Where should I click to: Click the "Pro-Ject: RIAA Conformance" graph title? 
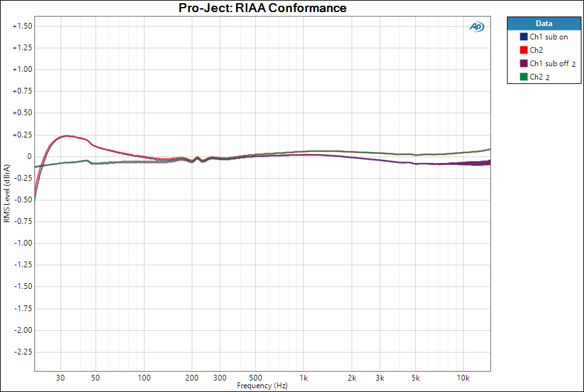coord(262,8)
